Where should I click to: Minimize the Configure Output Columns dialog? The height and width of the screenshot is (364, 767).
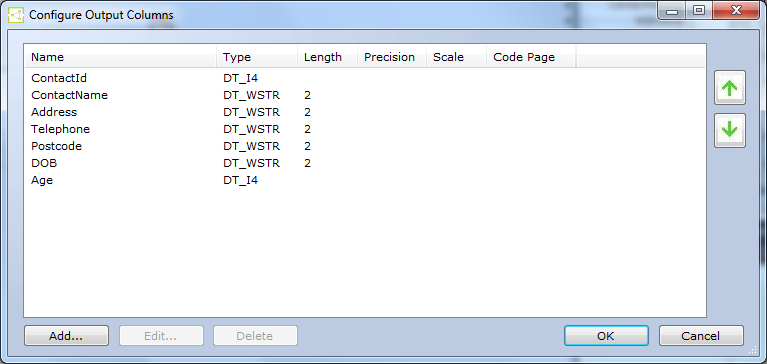point(672,11)
